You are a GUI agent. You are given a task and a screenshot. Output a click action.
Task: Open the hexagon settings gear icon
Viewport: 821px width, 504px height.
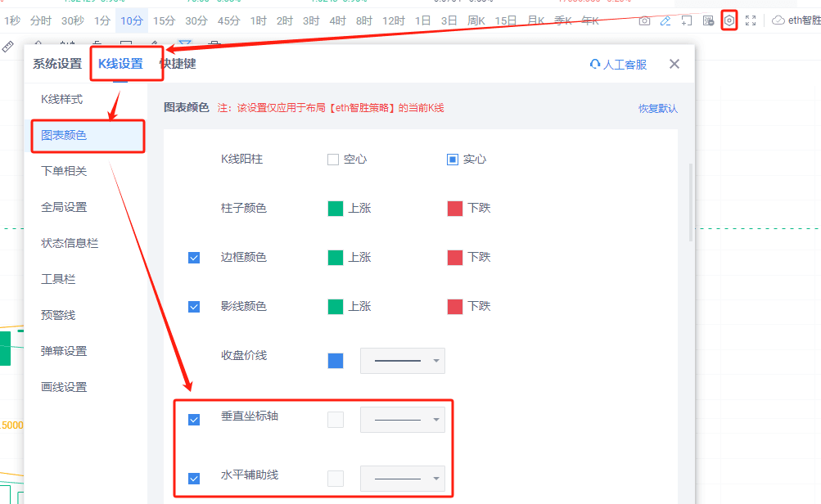point(729,21)
